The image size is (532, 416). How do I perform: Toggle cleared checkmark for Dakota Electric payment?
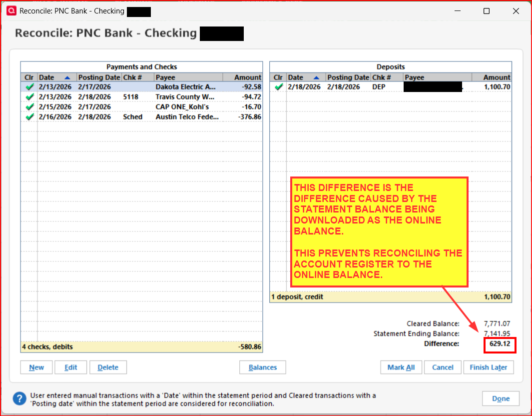point(30,87)
